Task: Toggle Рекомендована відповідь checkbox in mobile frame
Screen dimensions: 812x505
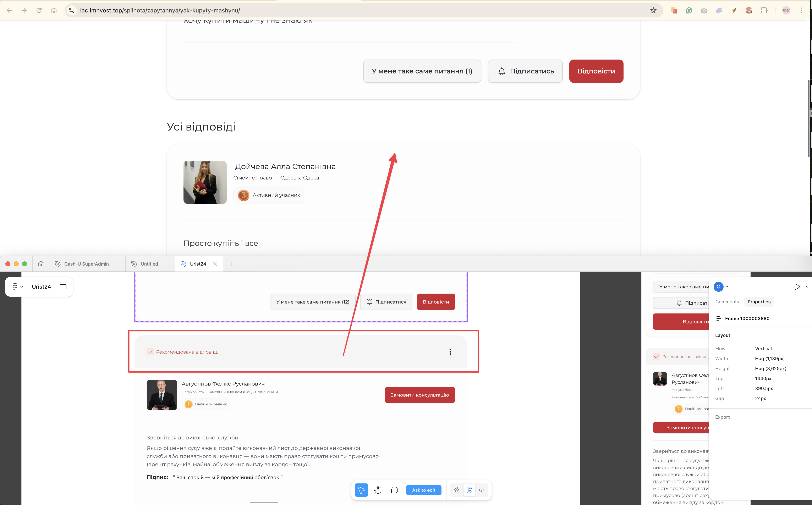Action: 656,356
